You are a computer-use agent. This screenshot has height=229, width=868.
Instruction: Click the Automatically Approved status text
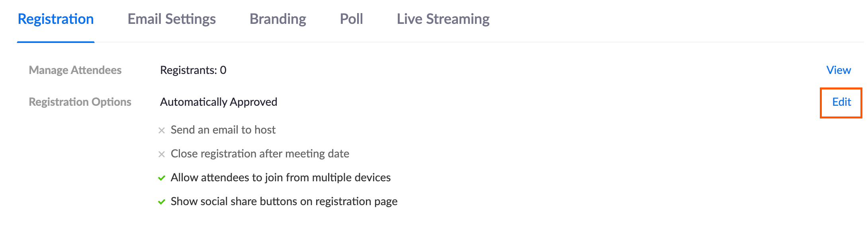[219, 102]
